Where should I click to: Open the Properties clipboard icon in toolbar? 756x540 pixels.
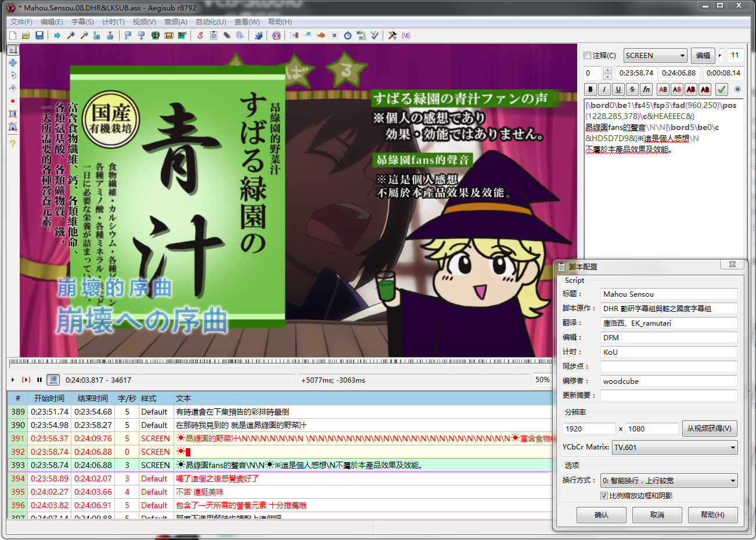pyautogui.click(x=214, y=35)
